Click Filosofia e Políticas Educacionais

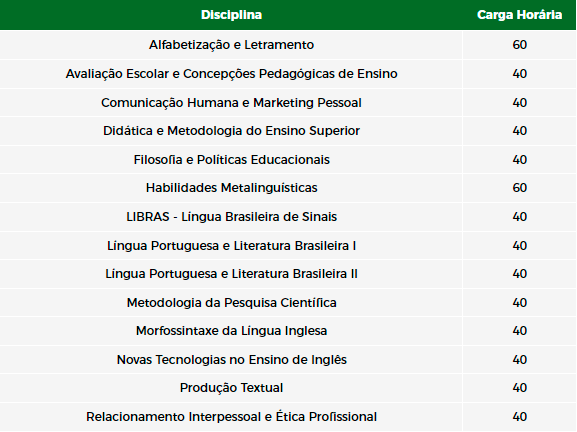[231, 159]
